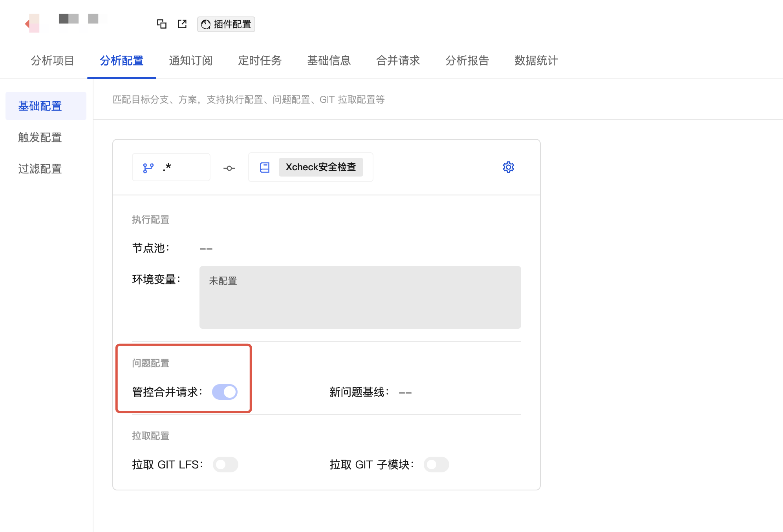Image resolution: width=783 pixels, height=532 pixels.
Task: Click the 环境变量 text area showing 未配置
Action: pos(360,297)
